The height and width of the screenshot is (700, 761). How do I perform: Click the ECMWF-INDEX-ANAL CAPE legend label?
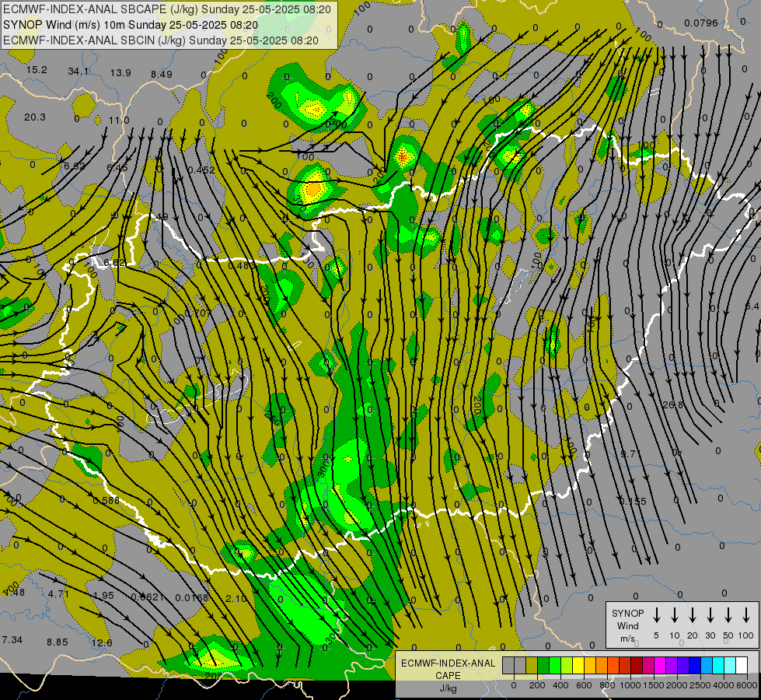pyautogui.click(x=448, y=669)
